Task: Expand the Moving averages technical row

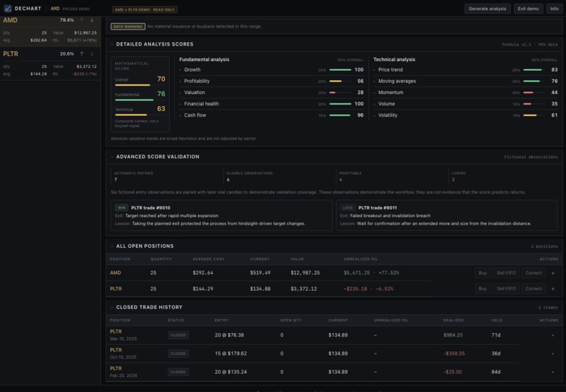Action: (x=466, y=81)
